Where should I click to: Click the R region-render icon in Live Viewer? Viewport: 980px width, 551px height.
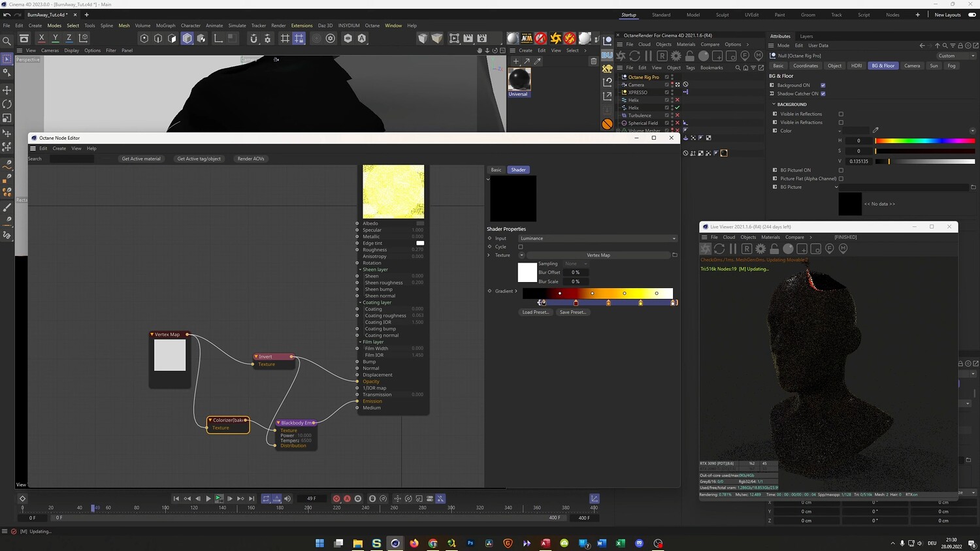tap(747, 249)
